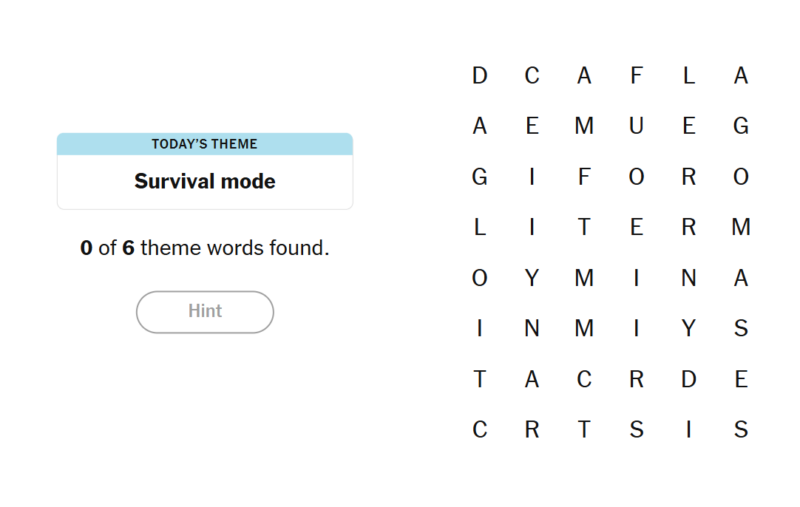The image size is (800, 507).
Task: Select the D in the grid's top-left corner
Action: tap(480, 75)
